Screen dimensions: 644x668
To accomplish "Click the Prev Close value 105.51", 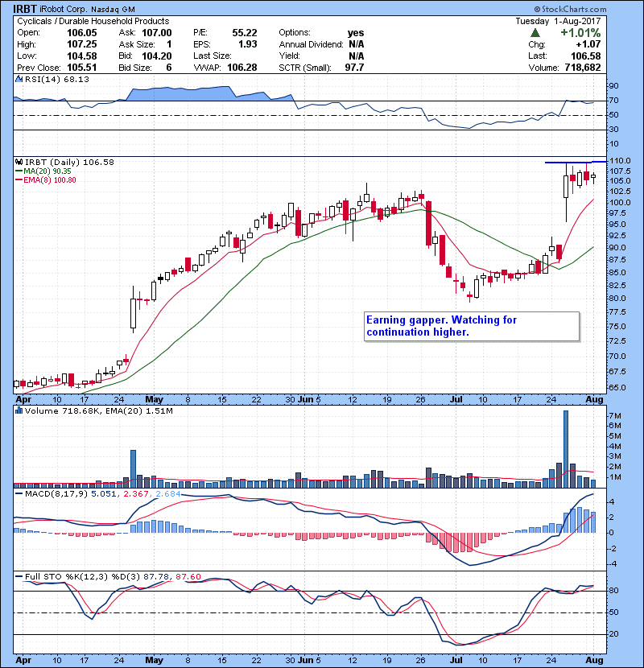I will pos(82,68).
